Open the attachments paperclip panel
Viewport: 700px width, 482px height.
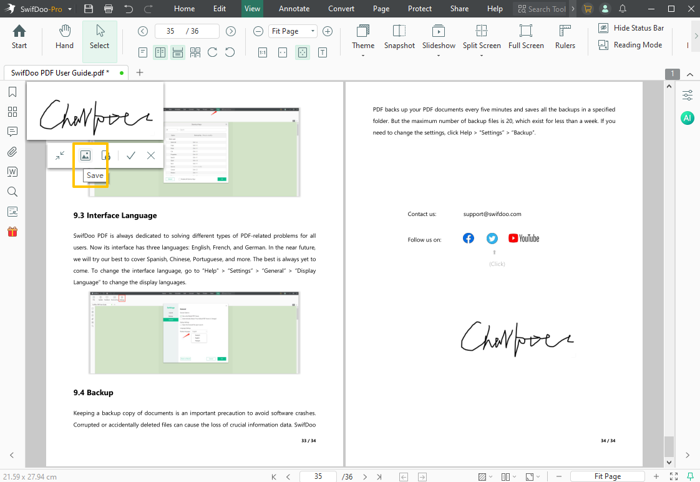(x=12, y=152)
